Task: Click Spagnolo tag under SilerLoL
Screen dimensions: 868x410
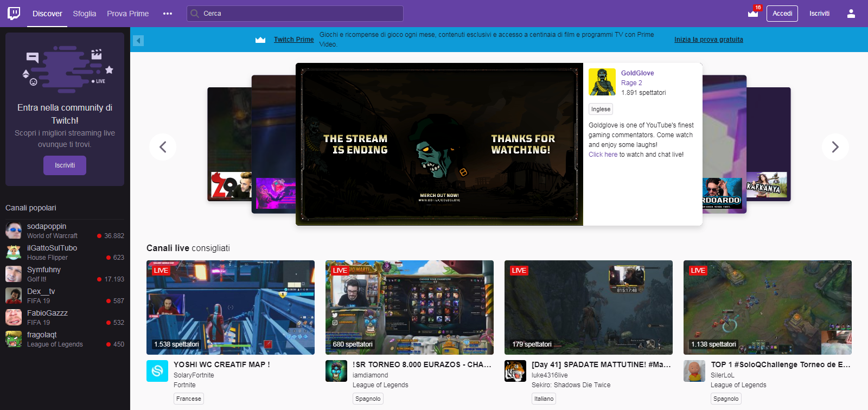Action: [726, 399]
